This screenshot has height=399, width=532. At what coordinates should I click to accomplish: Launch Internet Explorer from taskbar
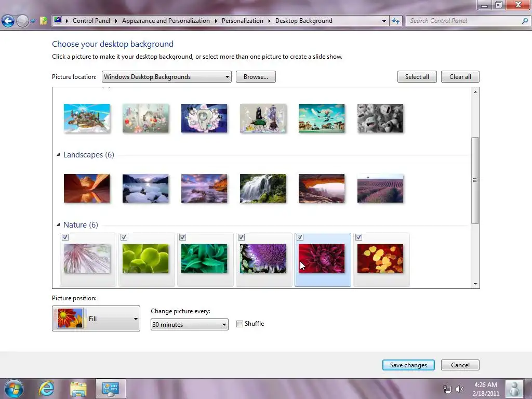pos(46,389)
